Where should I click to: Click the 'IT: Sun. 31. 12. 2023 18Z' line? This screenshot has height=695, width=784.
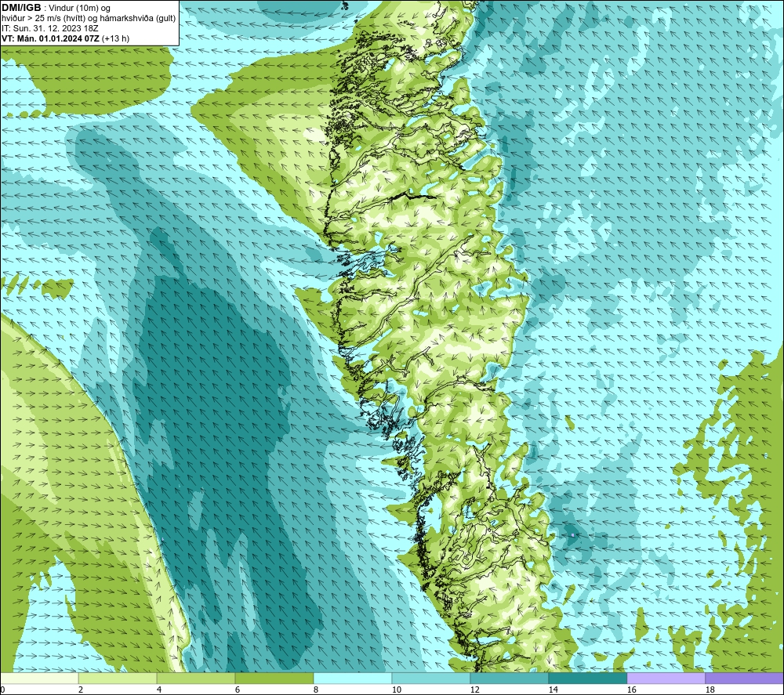tap(50, 28)
